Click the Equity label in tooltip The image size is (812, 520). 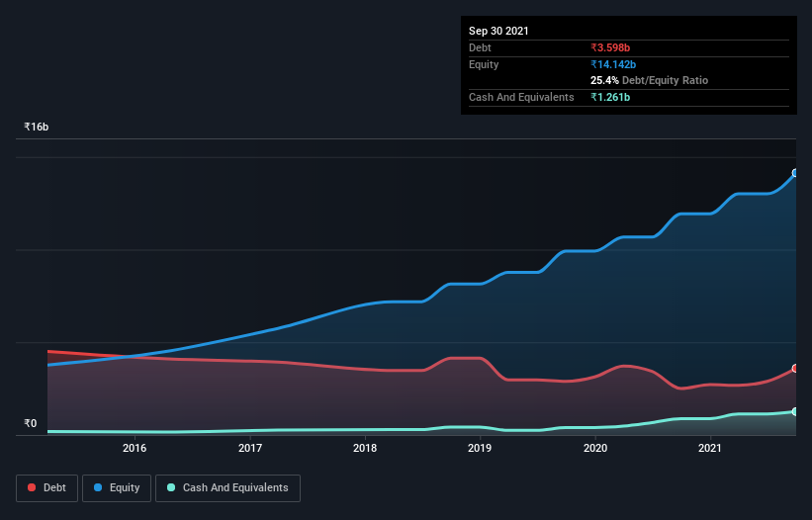484,64
